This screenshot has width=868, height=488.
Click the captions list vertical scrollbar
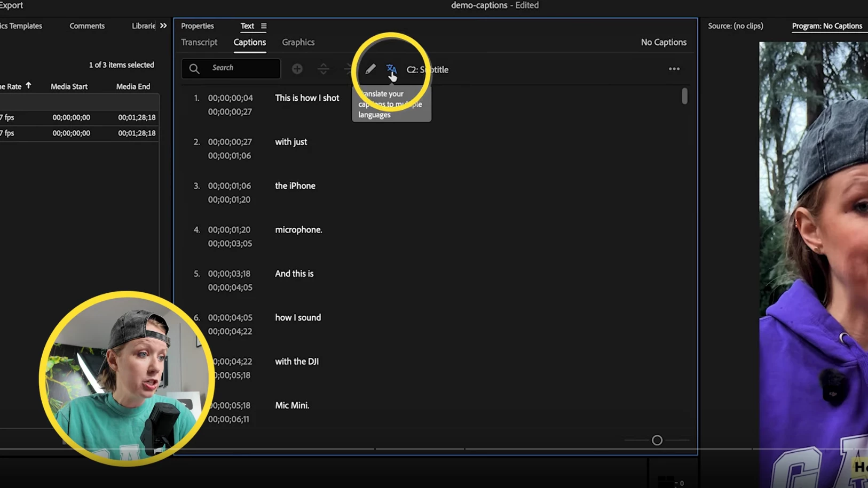[684, 96]
